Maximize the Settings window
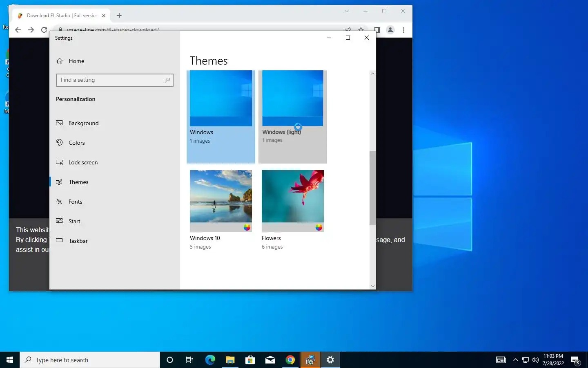This screenshot has width=588, height=368. (348, 38)
